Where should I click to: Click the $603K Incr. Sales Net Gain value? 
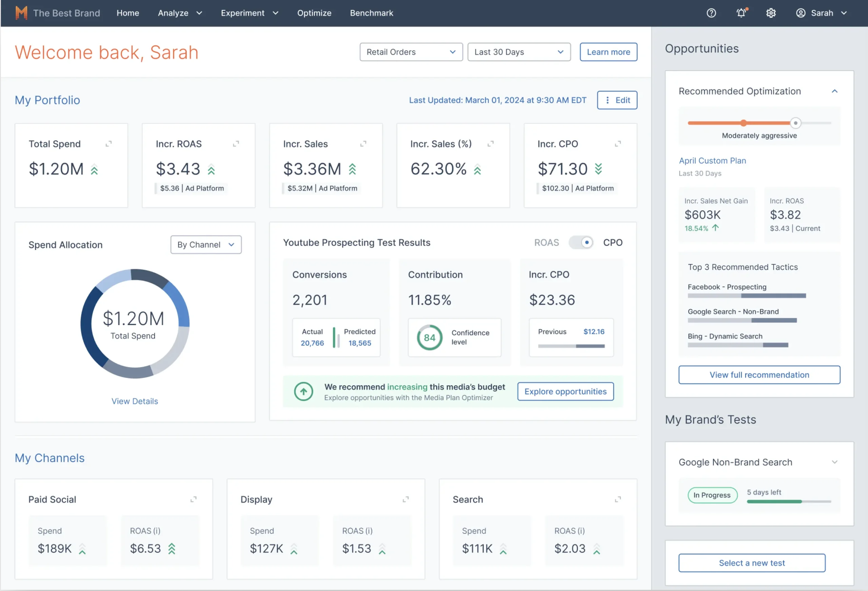(703, 214)
